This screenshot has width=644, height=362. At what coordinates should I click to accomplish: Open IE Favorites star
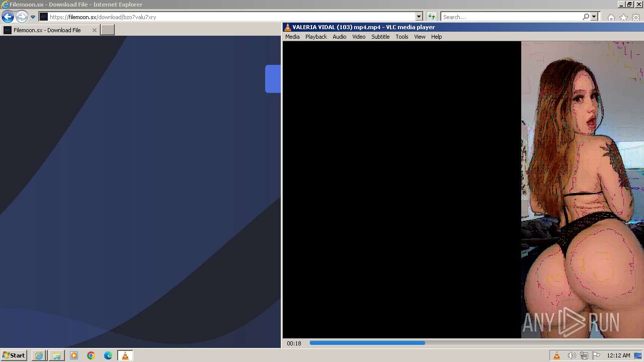click(624, 17)
